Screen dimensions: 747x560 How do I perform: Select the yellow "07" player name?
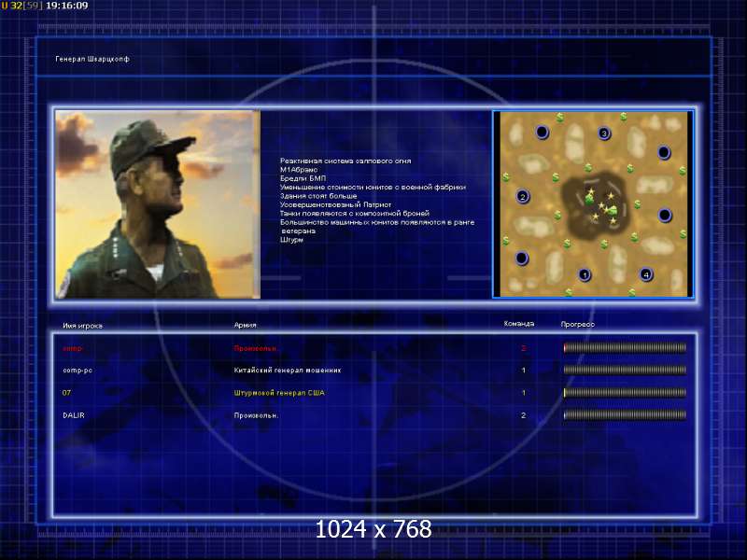(66, 393)
